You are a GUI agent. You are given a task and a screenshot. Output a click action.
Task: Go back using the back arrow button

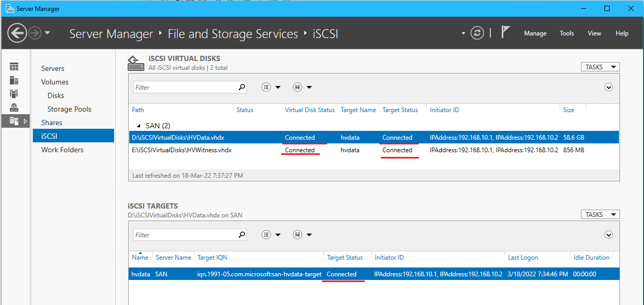17,33
